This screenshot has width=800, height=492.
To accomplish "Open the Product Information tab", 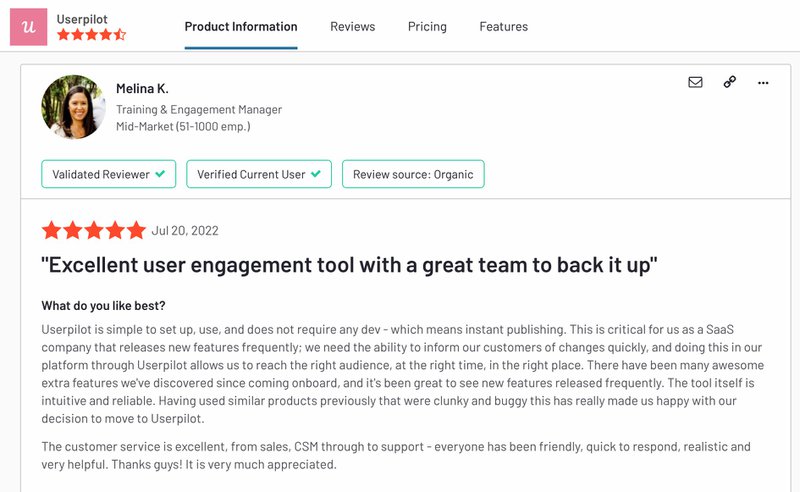I will click(x=241, y=27).
